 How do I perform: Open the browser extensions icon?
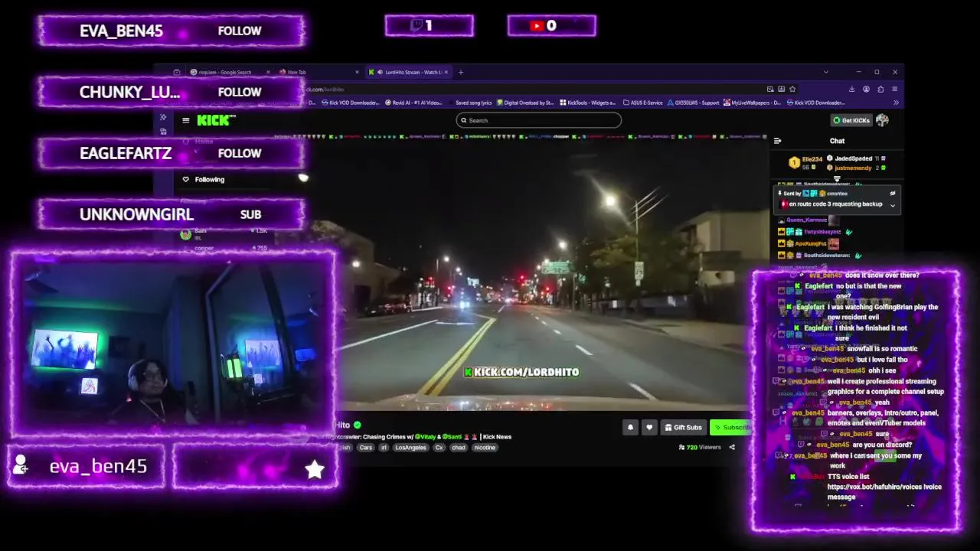(x=880, y=89)
